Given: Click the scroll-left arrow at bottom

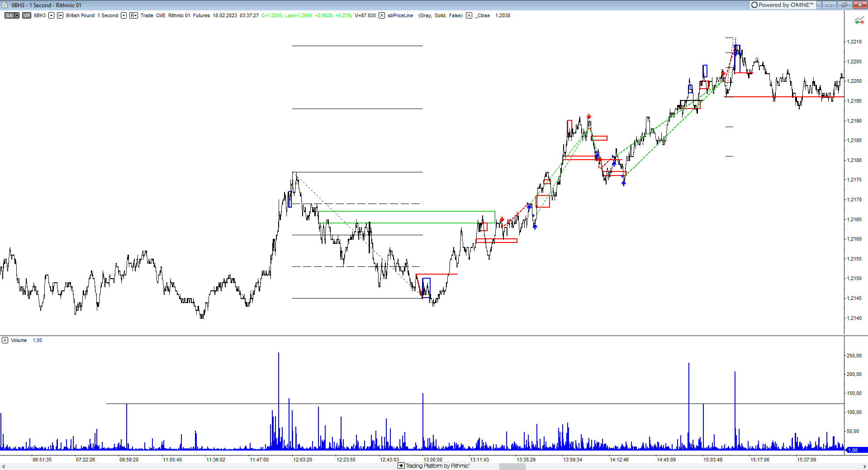Looking at the screenshot, I should 3,466.
